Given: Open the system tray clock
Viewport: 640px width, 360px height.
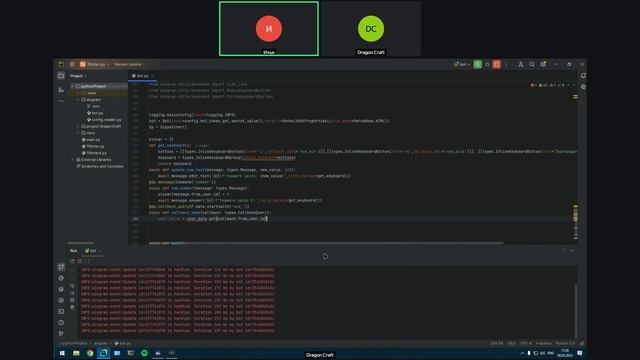Looking at the screenshot, I should 565,353.
